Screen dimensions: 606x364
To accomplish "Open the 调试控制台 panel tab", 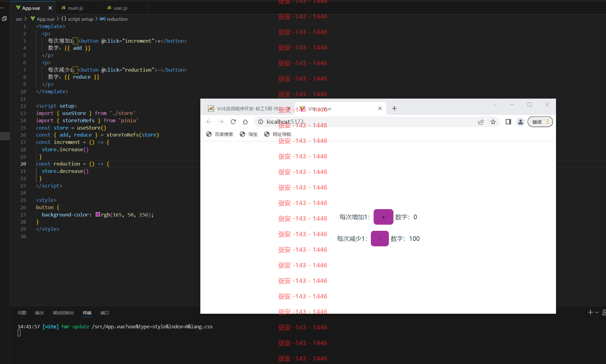I will coord(63,313).
